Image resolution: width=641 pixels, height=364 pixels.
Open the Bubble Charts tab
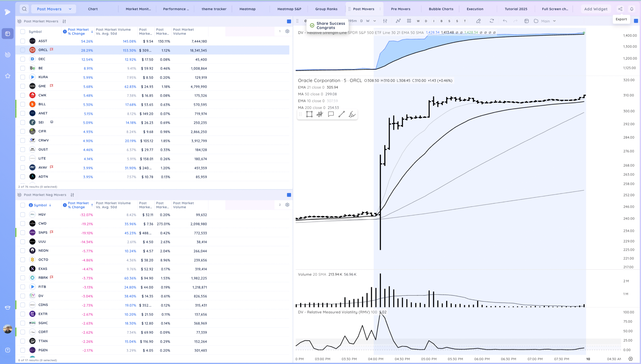[x=441, y=9]
